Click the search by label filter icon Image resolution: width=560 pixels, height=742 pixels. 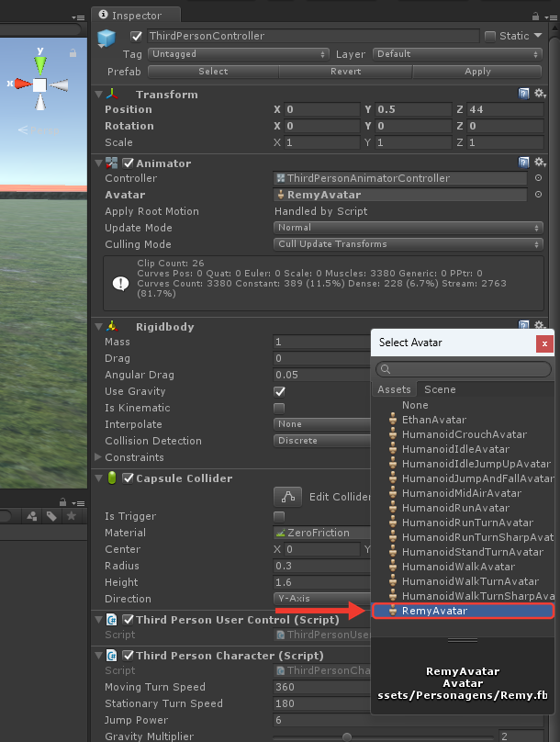(51, 516)
